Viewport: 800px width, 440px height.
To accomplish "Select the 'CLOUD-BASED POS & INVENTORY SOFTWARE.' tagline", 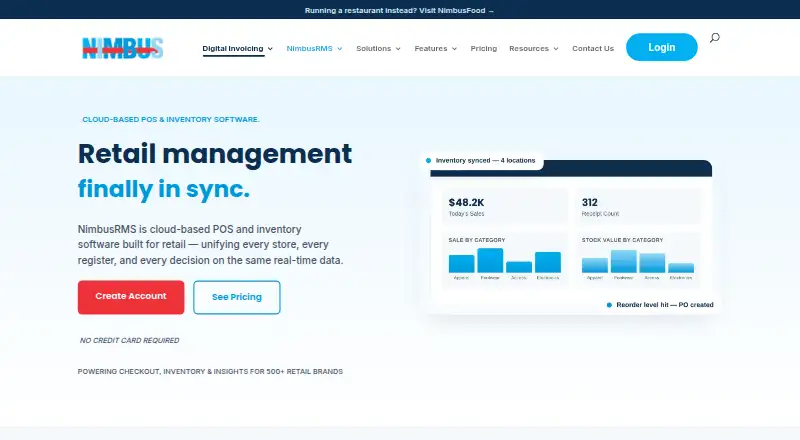I will (171, 119).
